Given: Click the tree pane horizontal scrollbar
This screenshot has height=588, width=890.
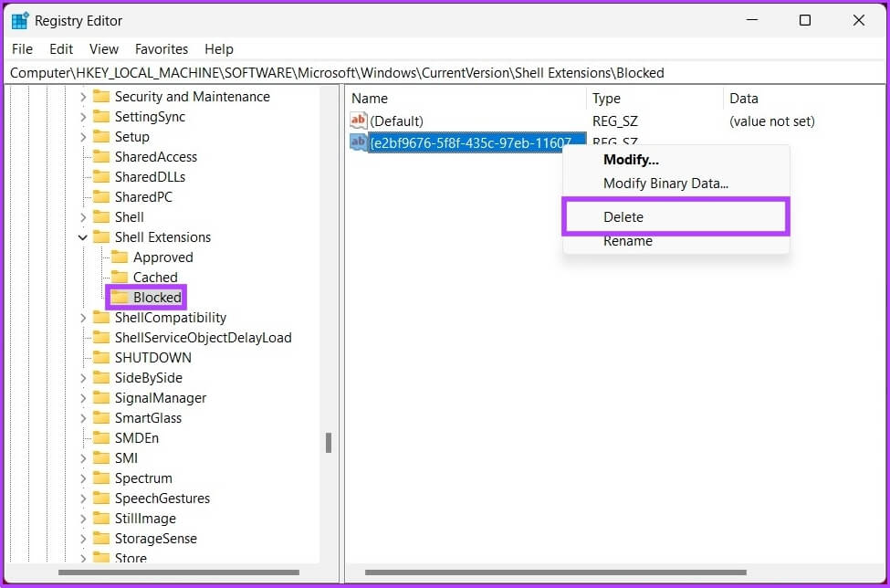Looking at the screenshot, I should coord(179,572).
